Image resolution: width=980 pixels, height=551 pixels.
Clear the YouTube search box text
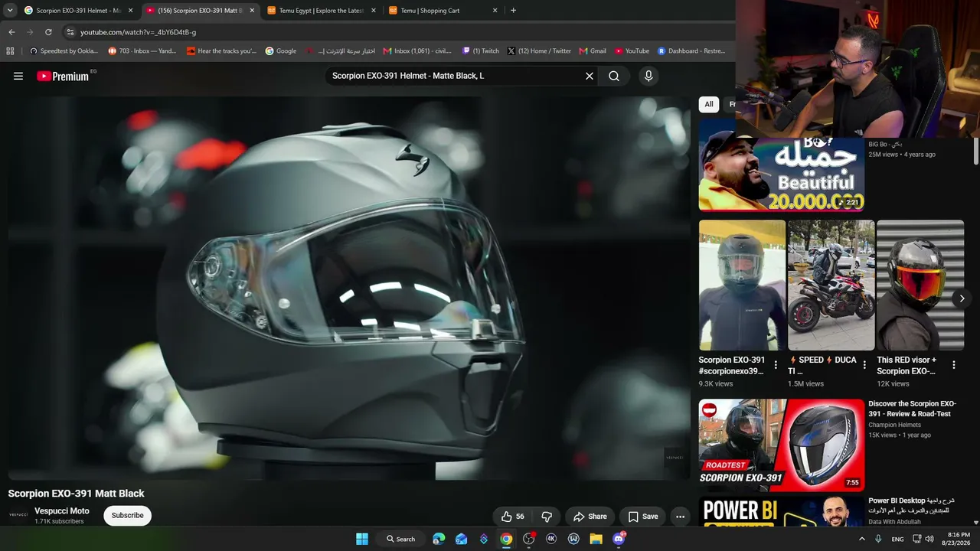click(590, 76)
